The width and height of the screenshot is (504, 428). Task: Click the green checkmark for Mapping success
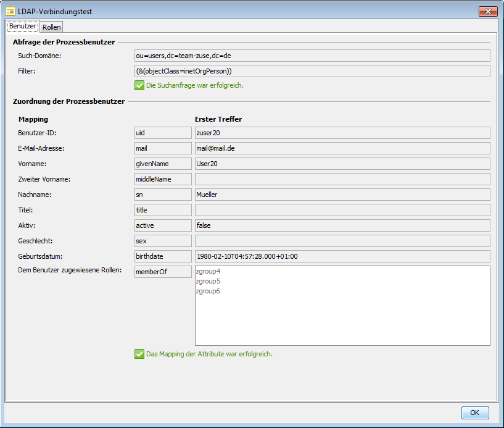tap(139, 354)
